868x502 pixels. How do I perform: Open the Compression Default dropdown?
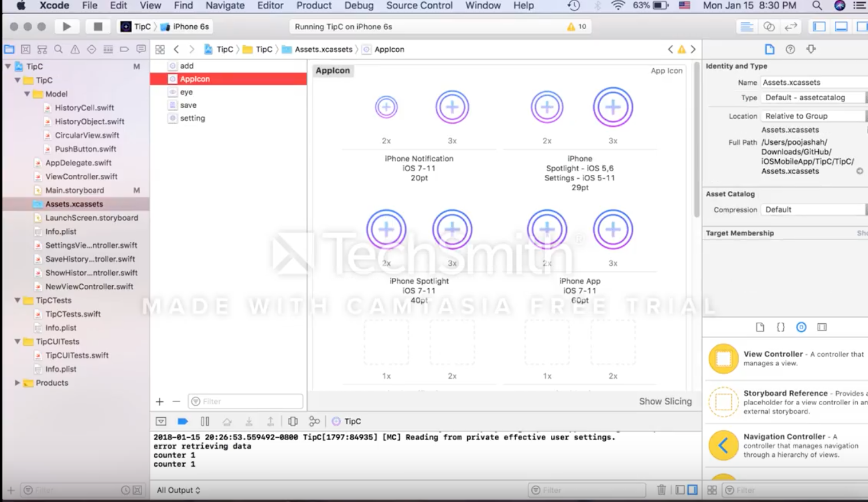pyautogui.click(x=814, y=210)
